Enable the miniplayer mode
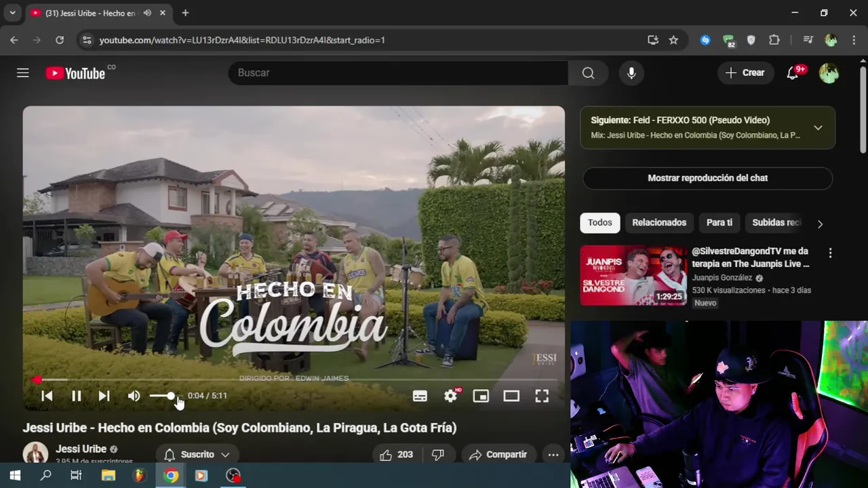Viewport: 868px width, 488px height. coord(481,396)
